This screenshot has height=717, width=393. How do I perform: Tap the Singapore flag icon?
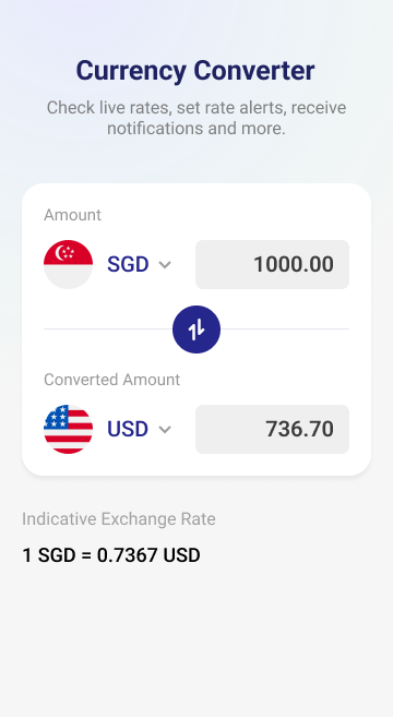pos(68,264)
